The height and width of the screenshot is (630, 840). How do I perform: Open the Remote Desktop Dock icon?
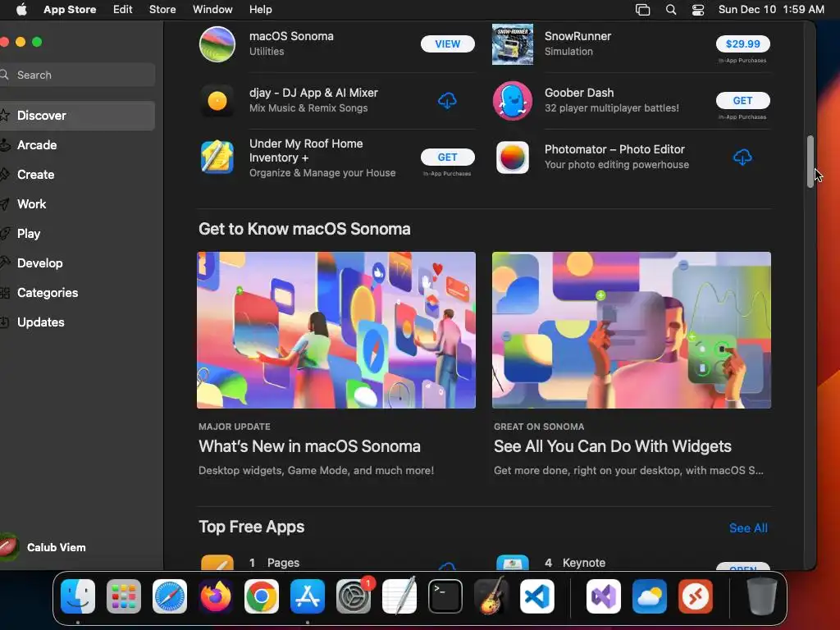[x=696, y=596]
